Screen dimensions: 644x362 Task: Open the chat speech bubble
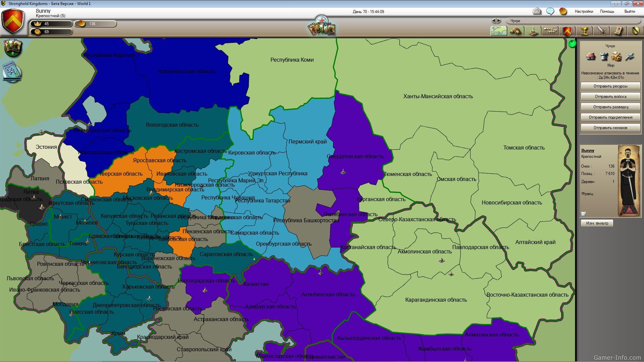click(x=550, y=11)
